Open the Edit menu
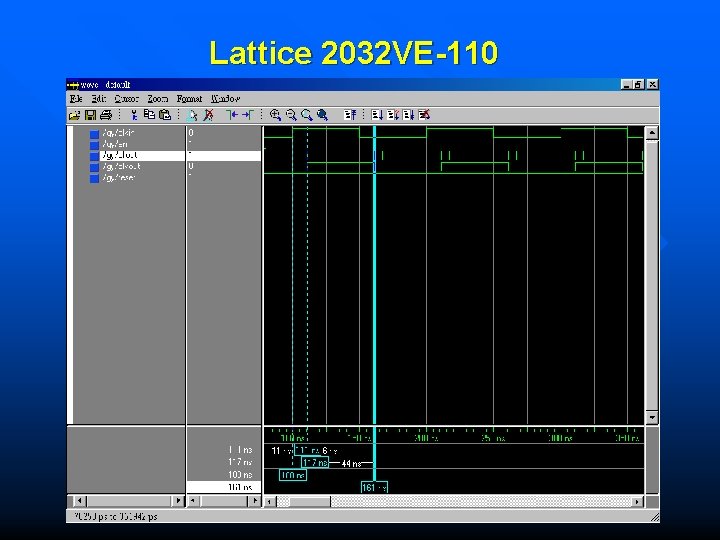The width and height of the screenshot is (720, 540). tap(98, 99)
